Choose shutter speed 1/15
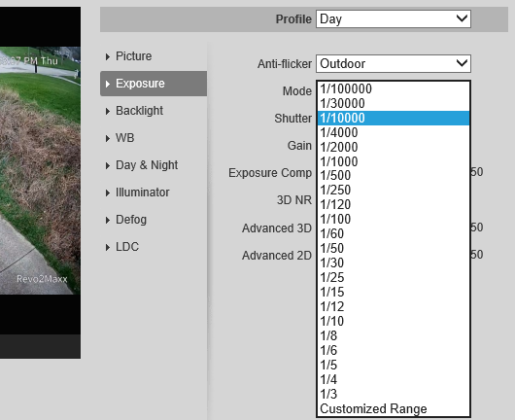The height and width of the screenshot is (420, 515). coord(394,292)
